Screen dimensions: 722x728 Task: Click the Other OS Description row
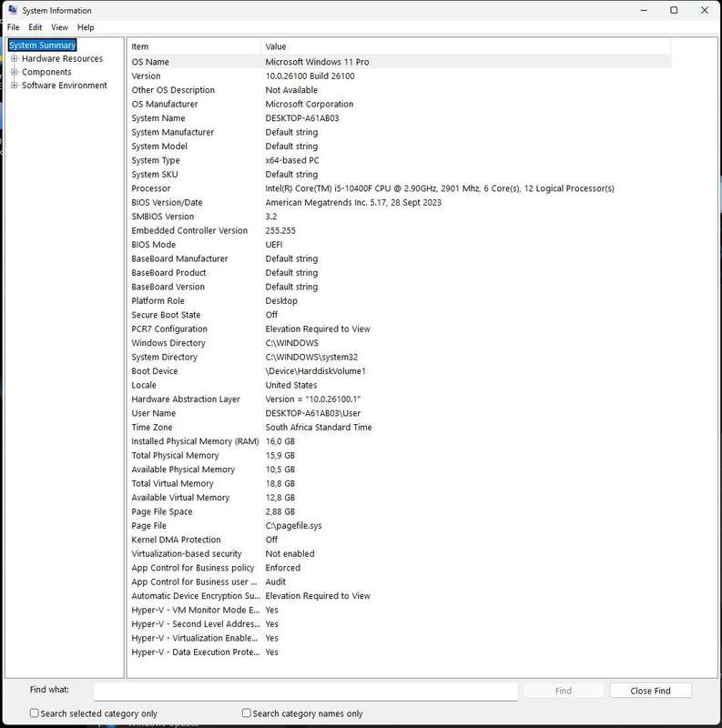click(400, 90)
